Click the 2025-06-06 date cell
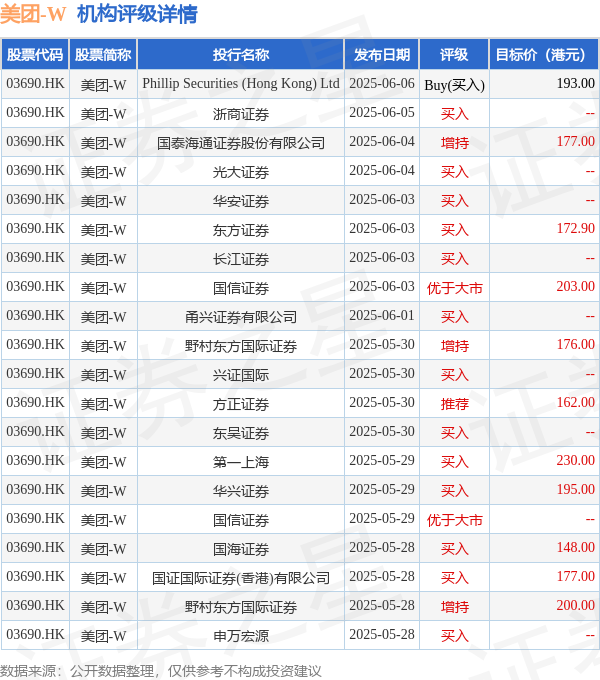The height and width of the screenshot is (680, 600). point(382,84)
